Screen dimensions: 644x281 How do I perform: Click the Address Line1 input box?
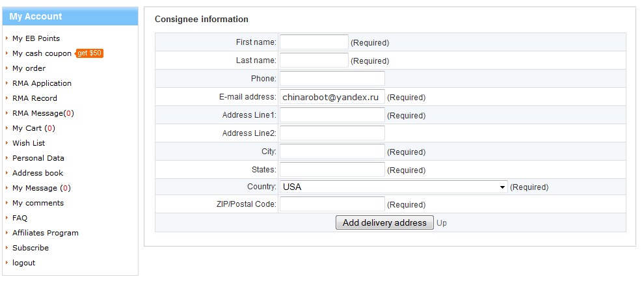332,115
